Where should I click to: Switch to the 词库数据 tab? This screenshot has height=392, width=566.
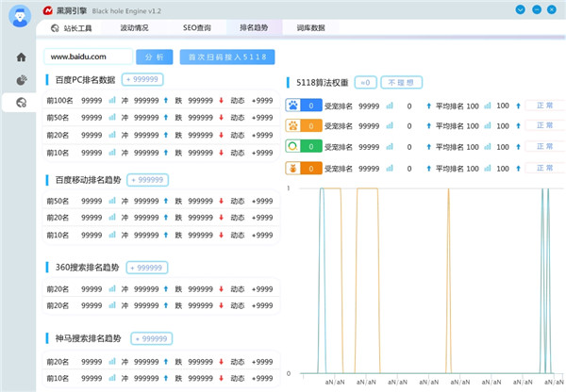pyautogui.click(x=311, y=28)
